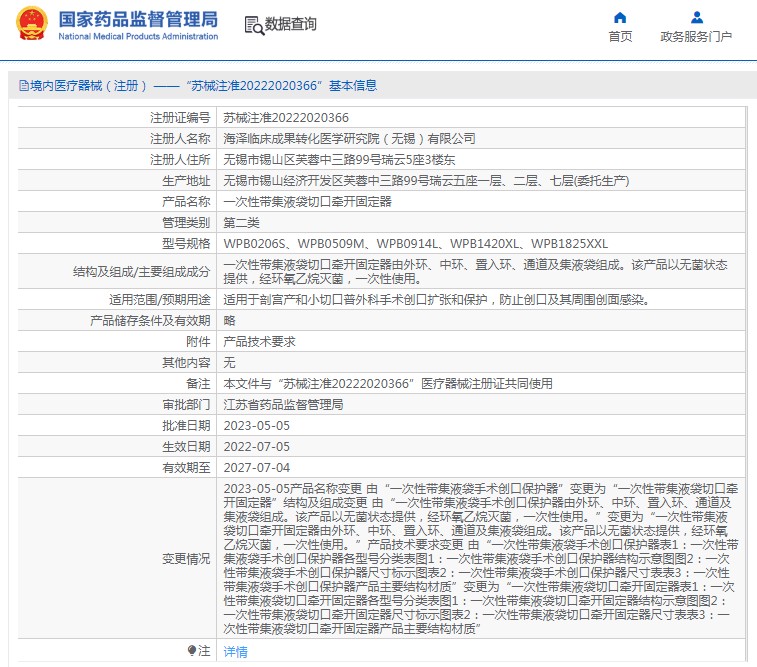Click management class value 第二类

click(241, 223)
